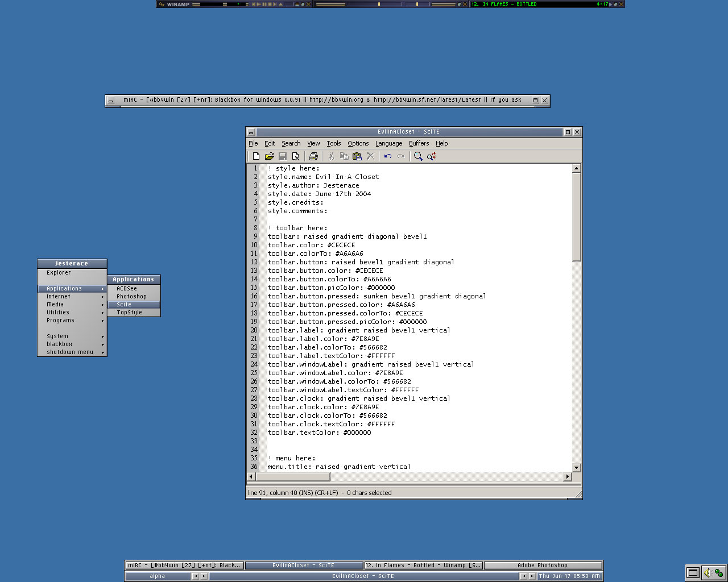Image resolution: width=728 pixels, height=582 pixels.
Task: Switch to Adobe Photoshop taskbar button
Action: click(x=543, y=566)
